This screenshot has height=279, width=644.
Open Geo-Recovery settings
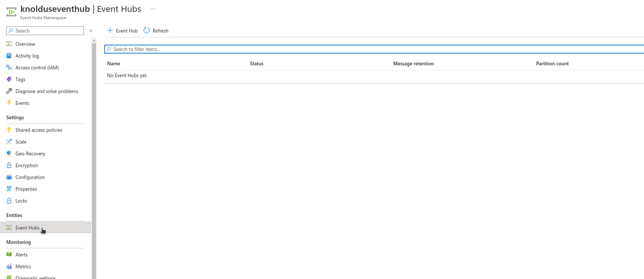tap(30, 154)
